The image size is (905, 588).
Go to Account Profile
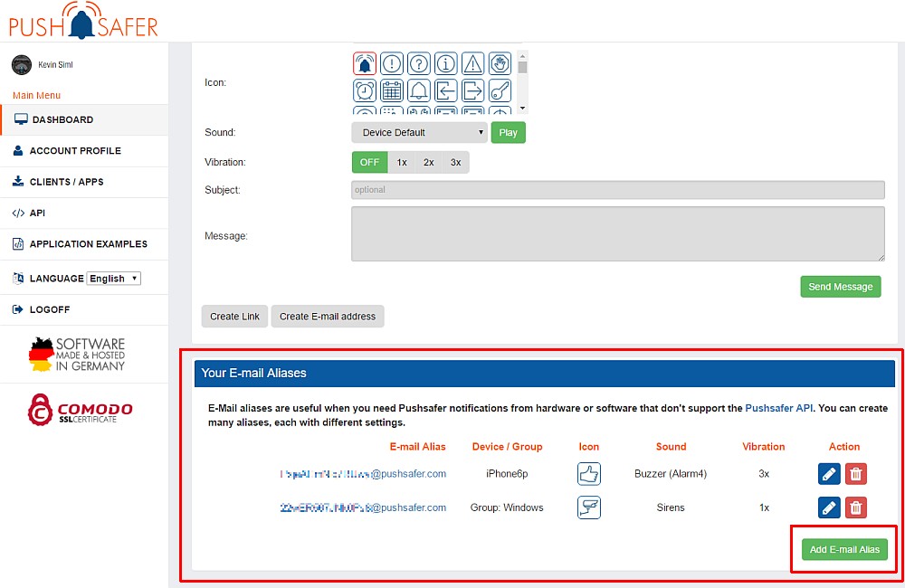84,150
